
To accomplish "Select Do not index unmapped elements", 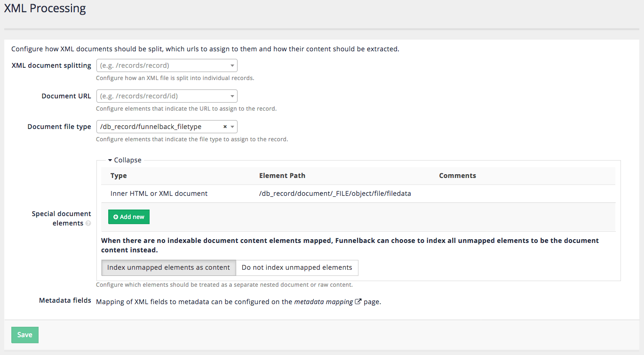I will pos(297,267).
